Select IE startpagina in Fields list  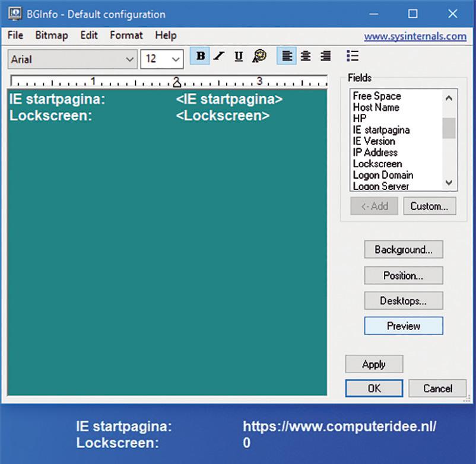tap(381, 130)
